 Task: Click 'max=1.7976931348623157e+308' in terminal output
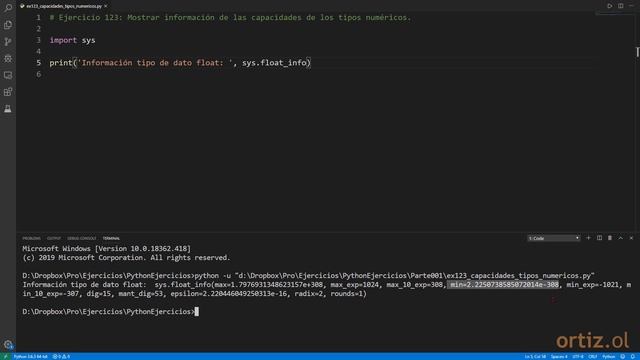(x=269, y=284)
